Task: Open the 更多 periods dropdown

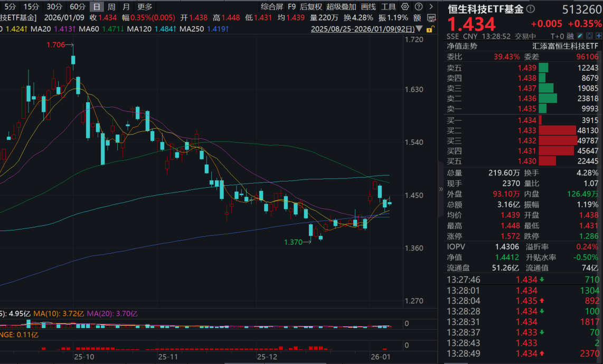Action: [144, 7]
